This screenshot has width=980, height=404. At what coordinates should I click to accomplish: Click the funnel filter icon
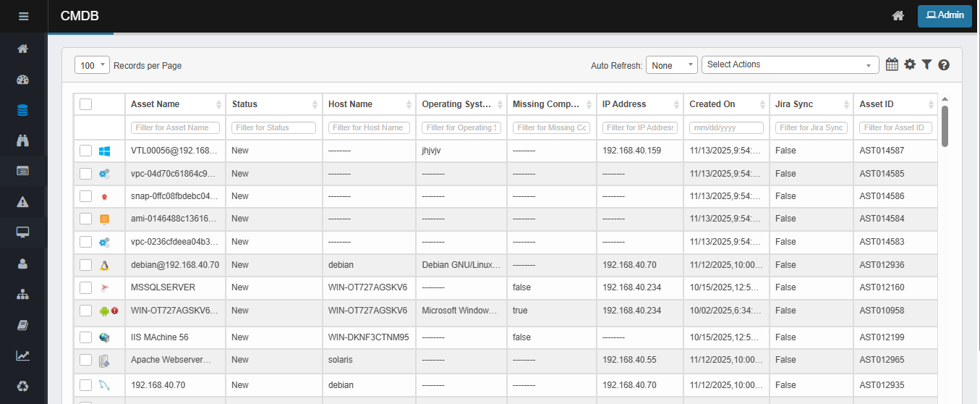pyautogui.click(x=926, y=64)
